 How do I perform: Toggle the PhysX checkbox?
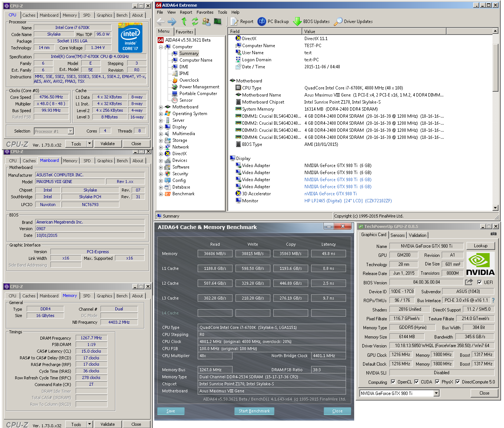click(437, 382)
